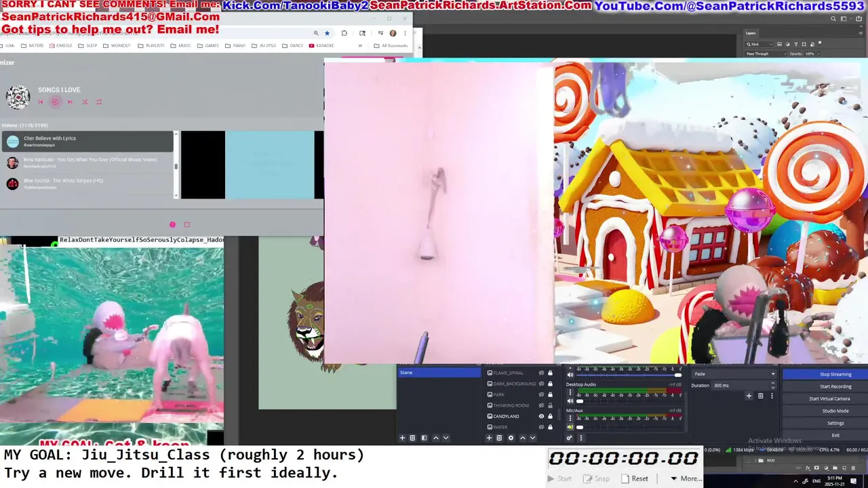Click the pink info circle icon below player
Screen dimensions: 868x488
click(x=172, y=224)
